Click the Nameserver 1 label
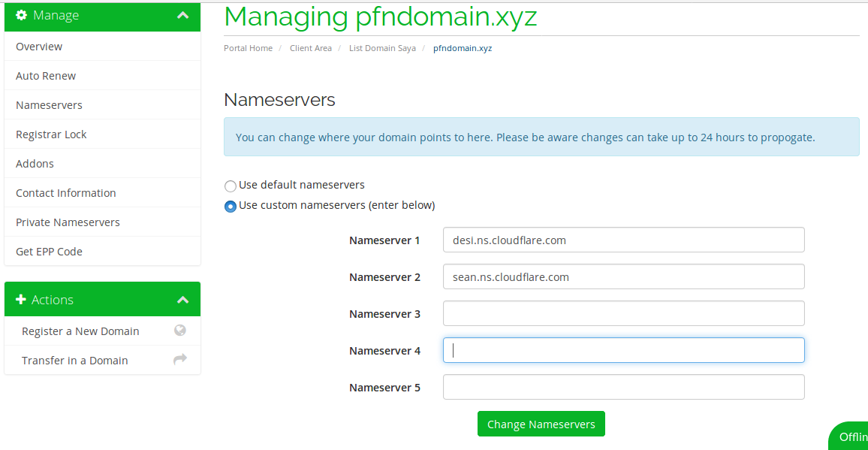This screenshot has width=868, height=450. click(x=384, y=240)
